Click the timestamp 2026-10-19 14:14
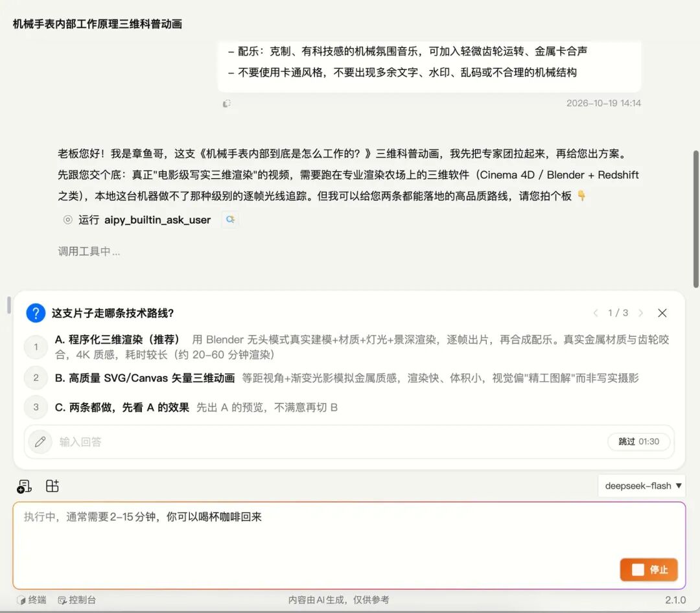 [603, 103]
